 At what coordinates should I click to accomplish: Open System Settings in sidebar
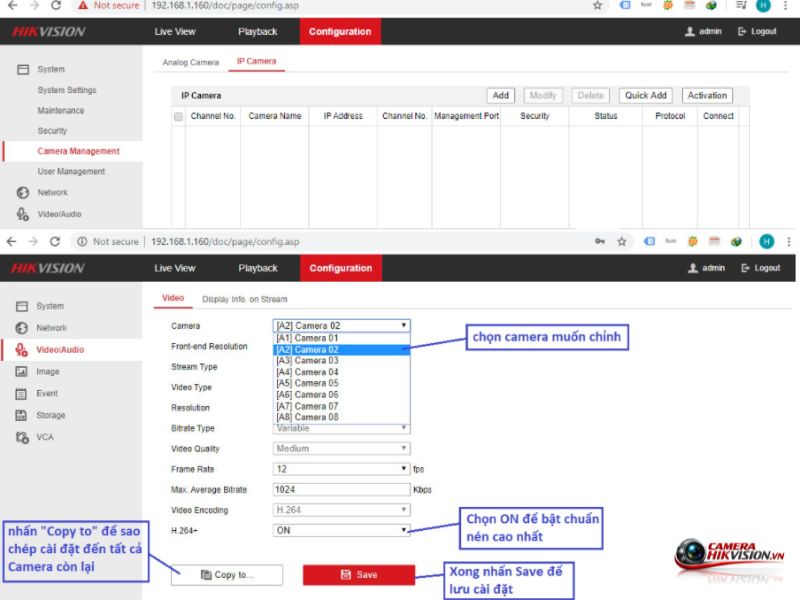click(67, 90)
